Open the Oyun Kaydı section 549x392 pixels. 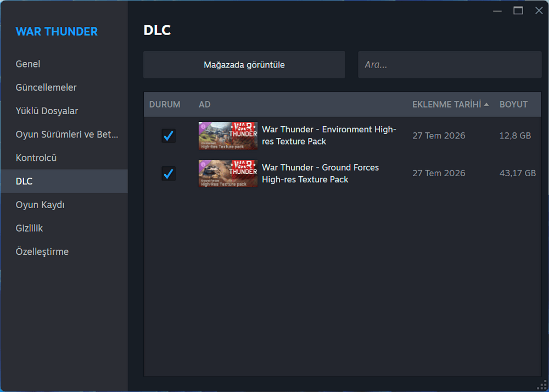point(64,205)
